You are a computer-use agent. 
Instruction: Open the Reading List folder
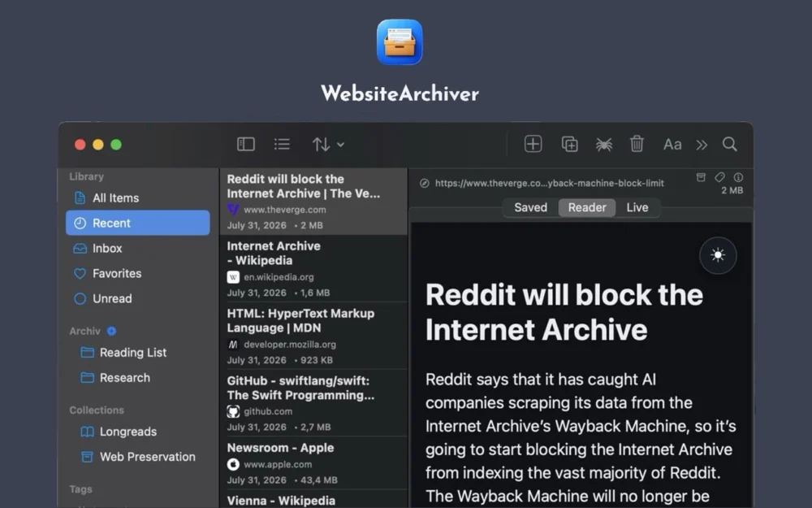138,353
